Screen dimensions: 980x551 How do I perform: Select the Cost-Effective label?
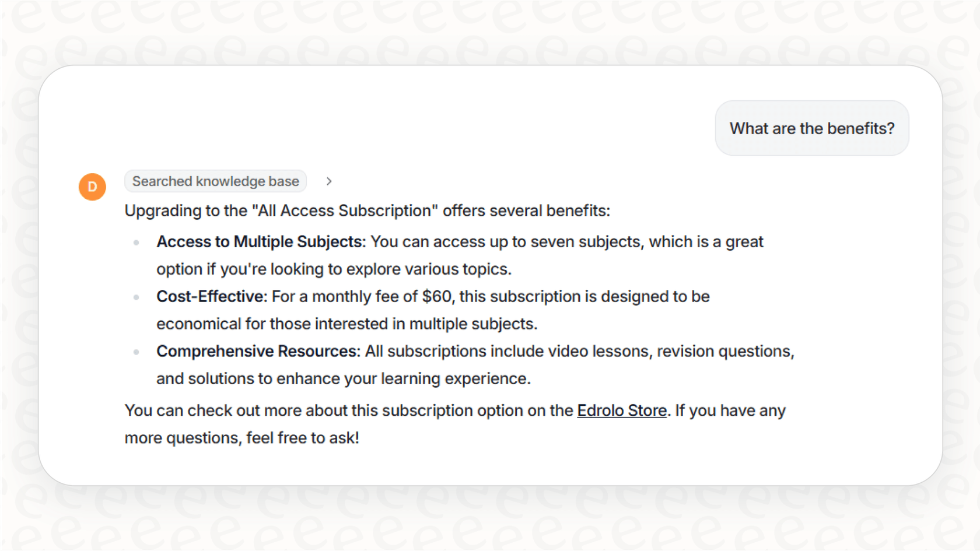(210, 296)
